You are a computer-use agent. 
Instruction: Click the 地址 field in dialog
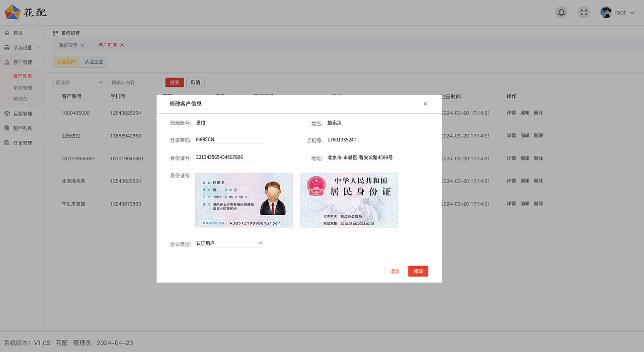(x=360, y=157)
